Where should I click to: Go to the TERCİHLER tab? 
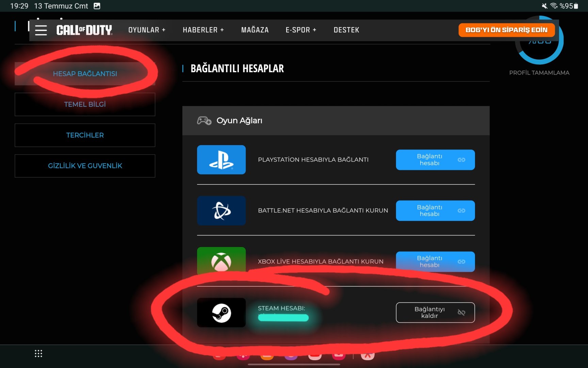[x=85, y=135]
